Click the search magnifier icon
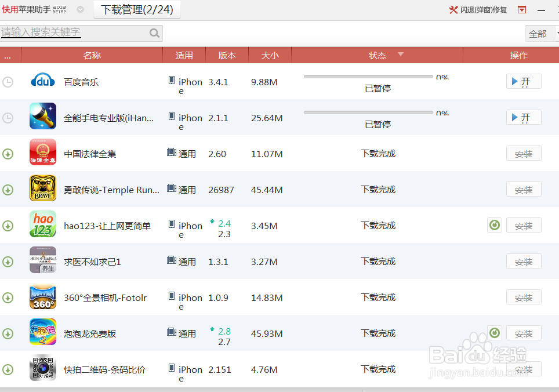 tap(154, 32)
